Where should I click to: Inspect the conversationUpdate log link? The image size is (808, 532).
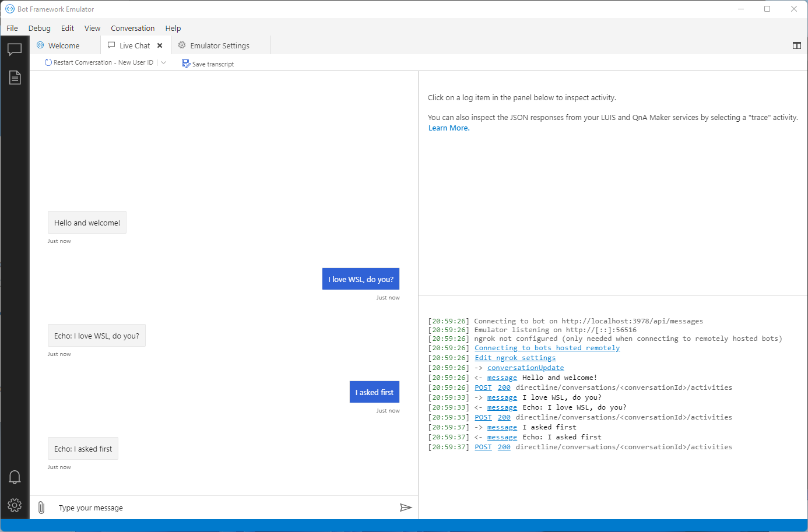tap(526, 368)
